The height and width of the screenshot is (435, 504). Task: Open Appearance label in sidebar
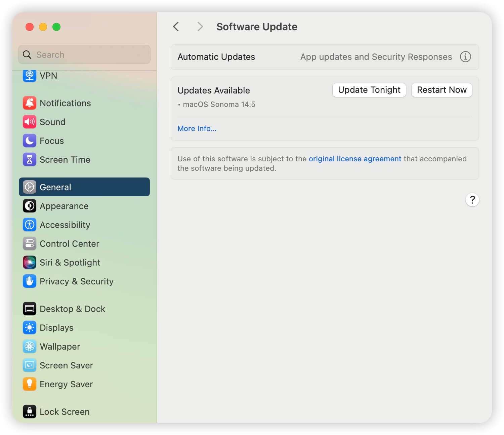[64, 206]
